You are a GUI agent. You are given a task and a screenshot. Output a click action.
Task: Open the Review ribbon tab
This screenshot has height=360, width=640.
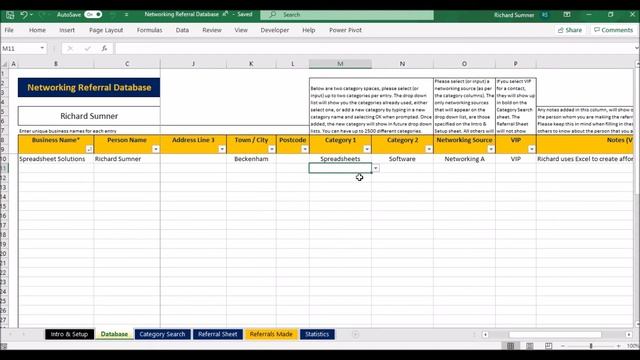click(x=212, y=30)
